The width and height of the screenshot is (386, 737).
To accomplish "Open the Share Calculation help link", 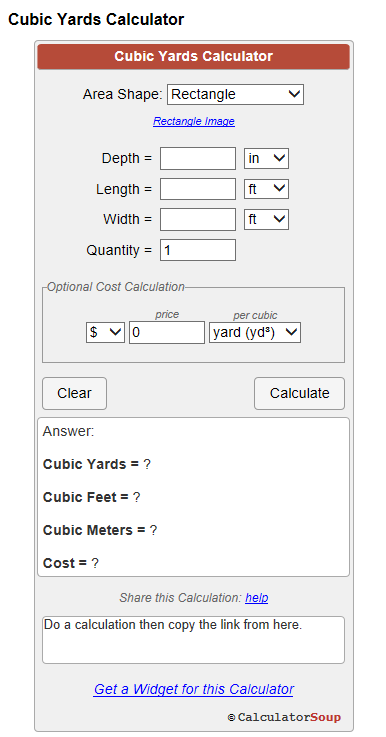I will click(257, 598).
